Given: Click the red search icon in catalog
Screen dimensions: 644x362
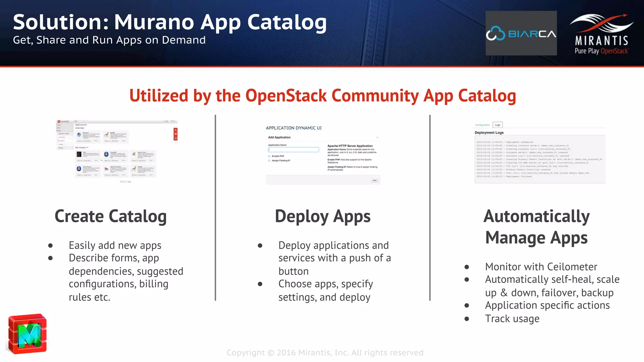Looking at the screenshot, I should 175,130.
